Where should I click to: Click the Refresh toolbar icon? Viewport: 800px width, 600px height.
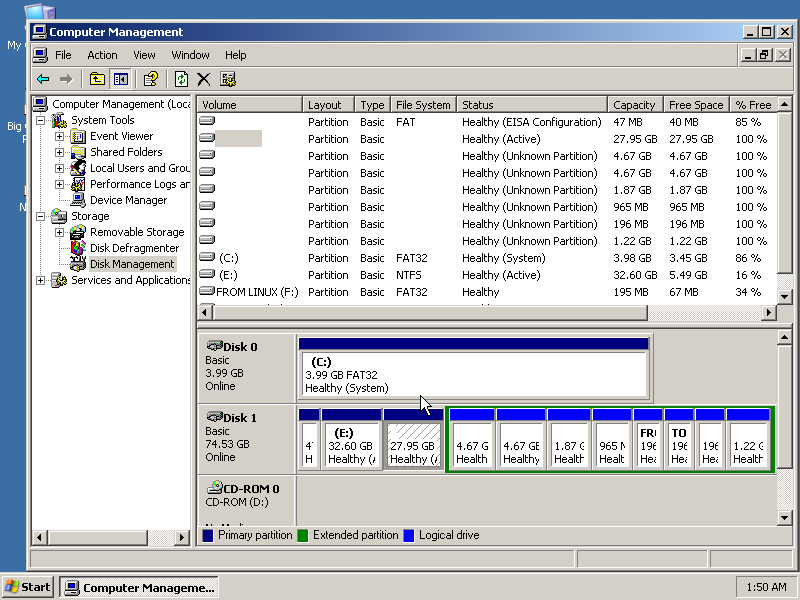pos(181,79)
